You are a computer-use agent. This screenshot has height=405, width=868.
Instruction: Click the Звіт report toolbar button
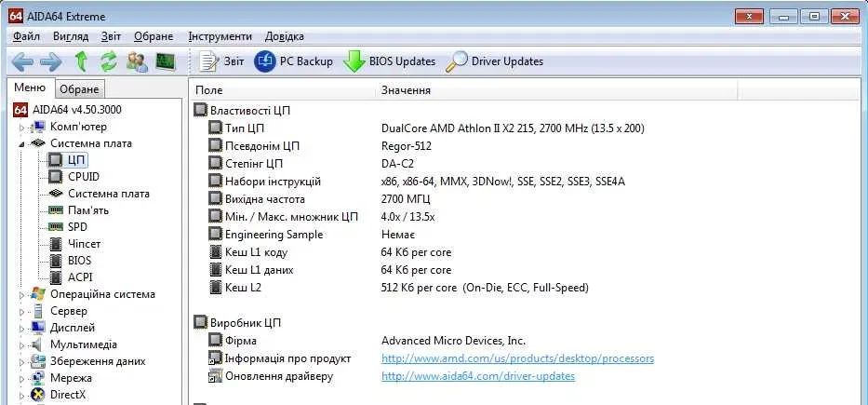coord(223,61)
